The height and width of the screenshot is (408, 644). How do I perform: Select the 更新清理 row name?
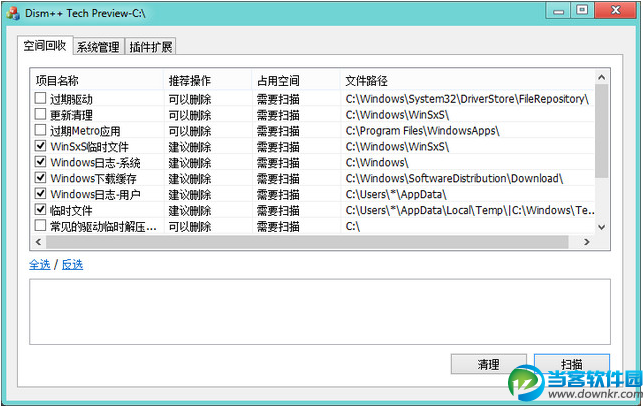coord(71,115)
